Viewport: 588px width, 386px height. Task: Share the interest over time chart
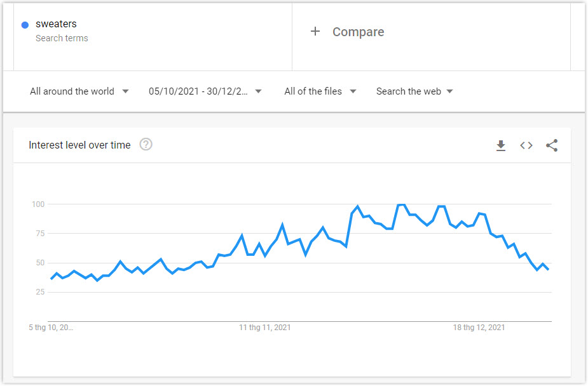pos(552,145)
